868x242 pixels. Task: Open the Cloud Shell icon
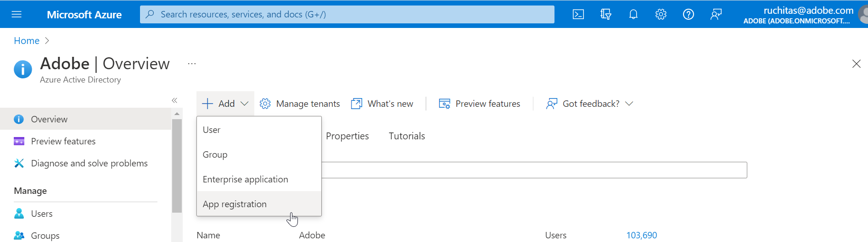pyautogui.click(x=578, y=14)
